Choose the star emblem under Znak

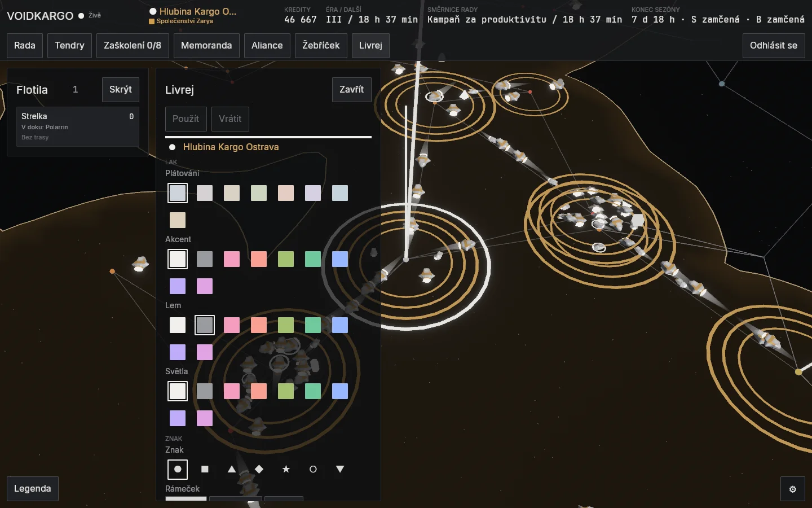click(x=286, y=469)
